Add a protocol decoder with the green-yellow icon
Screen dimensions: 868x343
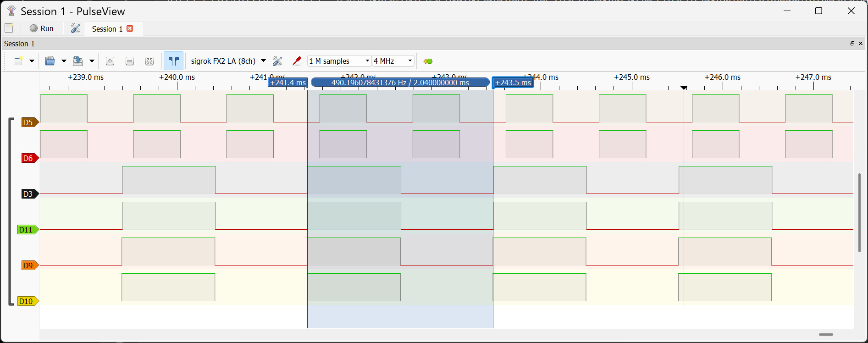(x=428, y=61)
